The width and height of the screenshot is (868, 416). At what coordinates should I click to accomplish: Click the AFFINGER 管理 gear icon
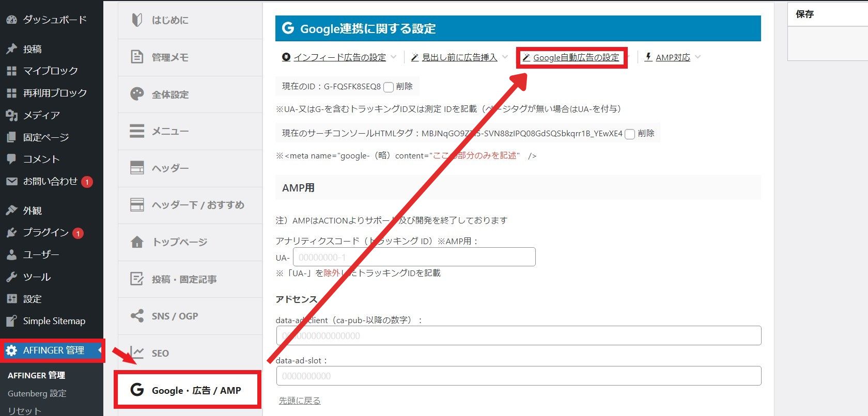click(x=11, y=350)
